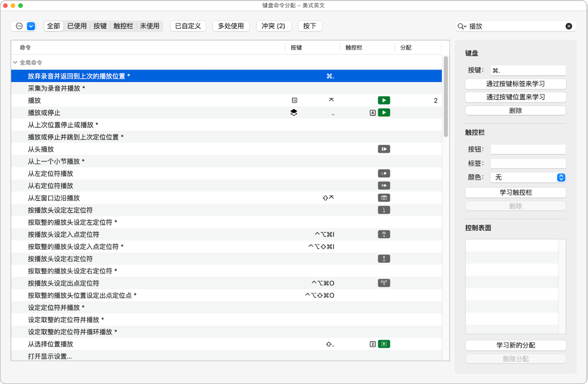Click the 学习新的分配 button

[x=515, y=345]
